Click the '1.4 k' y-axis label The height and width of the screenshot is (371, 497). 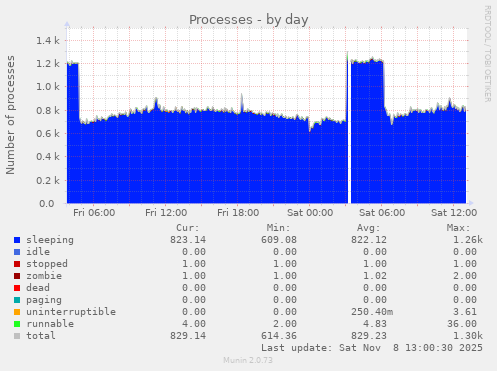click(x=48, y=41)
